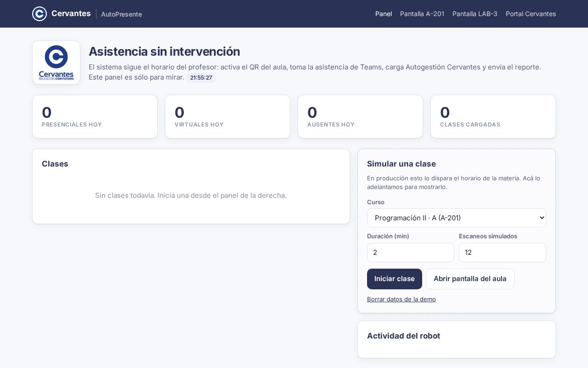
Task: Click the Presenciales hoy stat card
Action: tap(95, 116)
